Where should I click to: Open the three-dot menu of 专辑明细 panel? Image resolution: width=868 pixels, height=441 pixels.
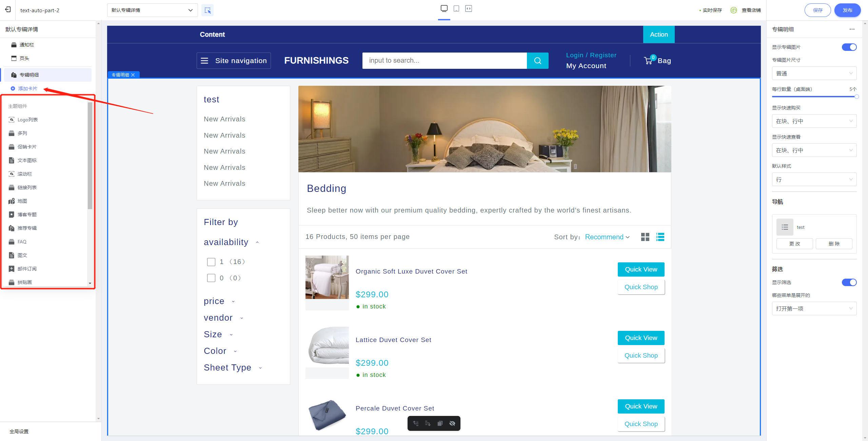[852, 29]
